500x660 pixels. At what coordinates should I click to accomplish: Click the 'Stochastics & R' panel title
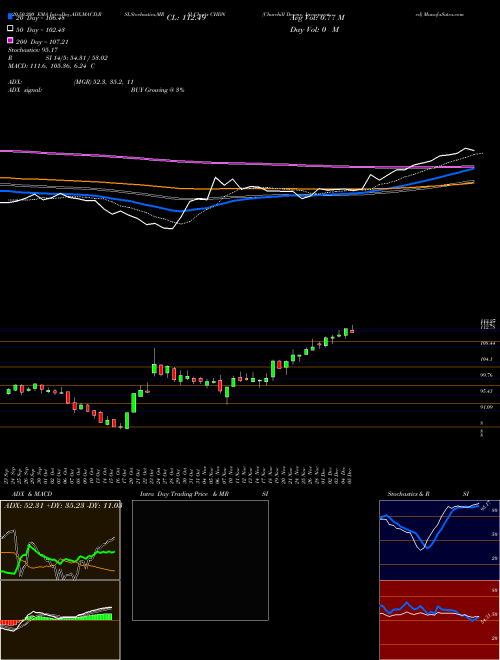408,494
